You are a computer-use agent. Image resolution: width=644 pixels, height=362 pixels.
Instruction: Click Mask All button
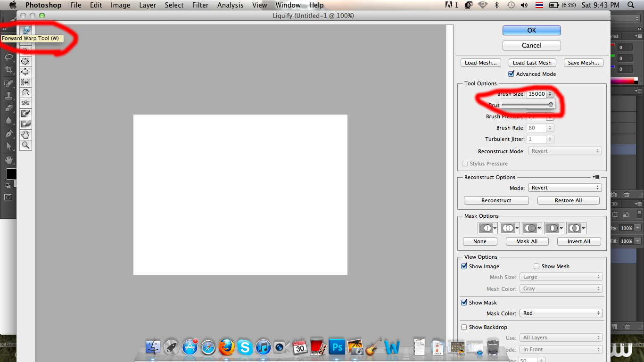527,241
